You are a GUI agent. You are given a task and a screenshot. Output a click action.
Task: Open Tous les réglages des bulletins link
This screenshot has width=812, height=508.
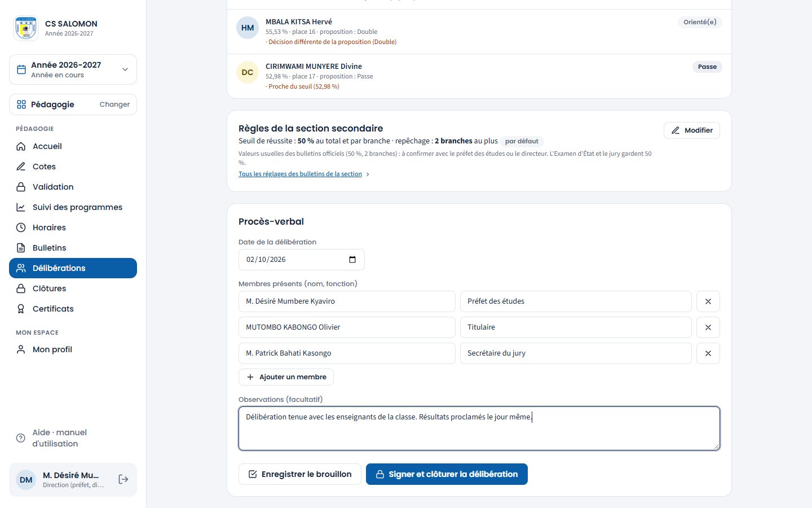pos(304,174)
